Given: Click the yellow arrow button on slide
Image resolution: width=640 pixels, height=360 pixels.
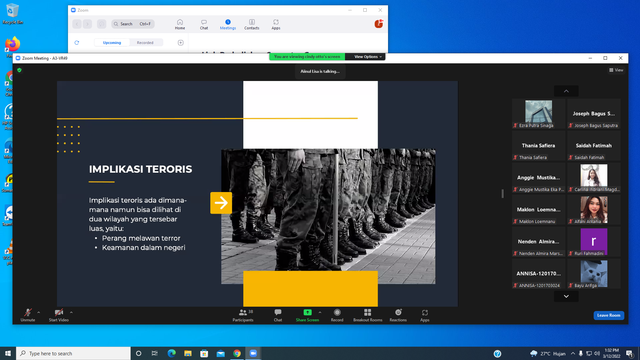Looking at the screenshot, I should (x=221, y=203).
